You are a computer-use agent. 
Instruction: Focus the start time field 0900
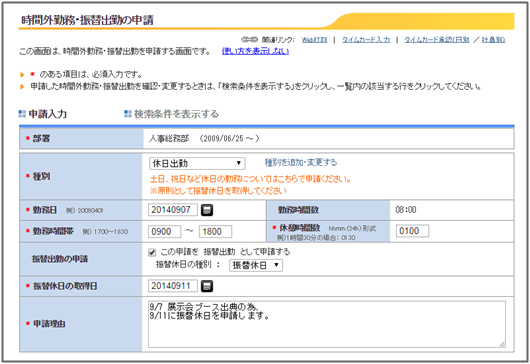click(x=165, y=232)
